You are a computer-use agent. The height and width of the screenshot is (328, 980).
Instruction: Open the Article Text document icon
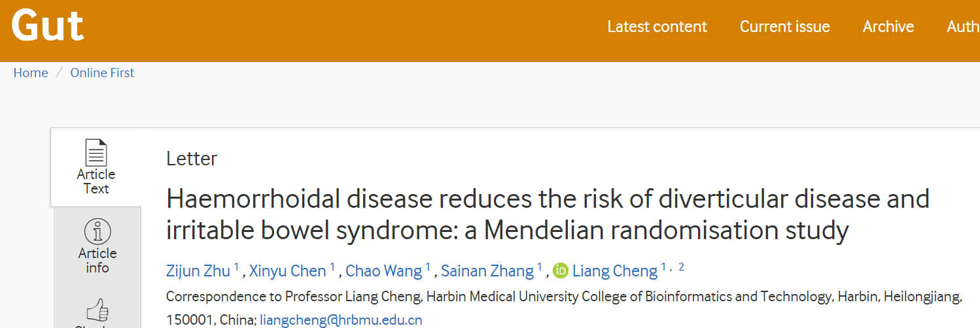pos(96,152)
